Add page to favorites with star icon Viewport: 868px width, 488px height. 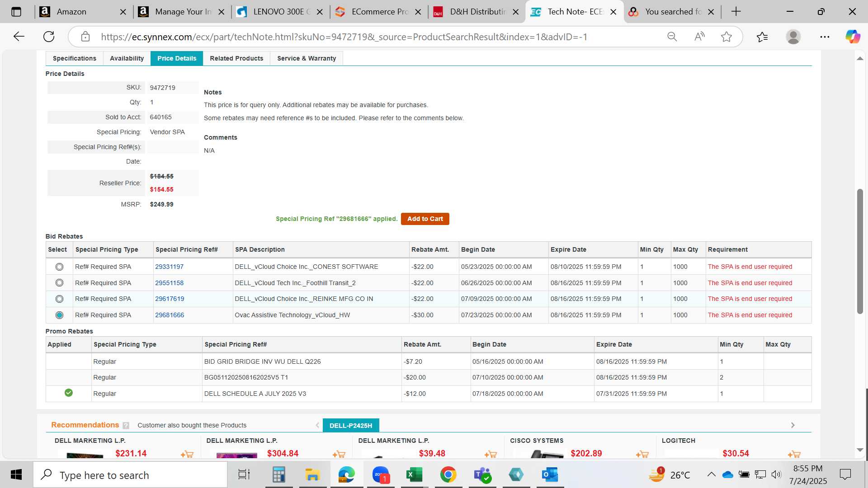(x=726, y=37)
